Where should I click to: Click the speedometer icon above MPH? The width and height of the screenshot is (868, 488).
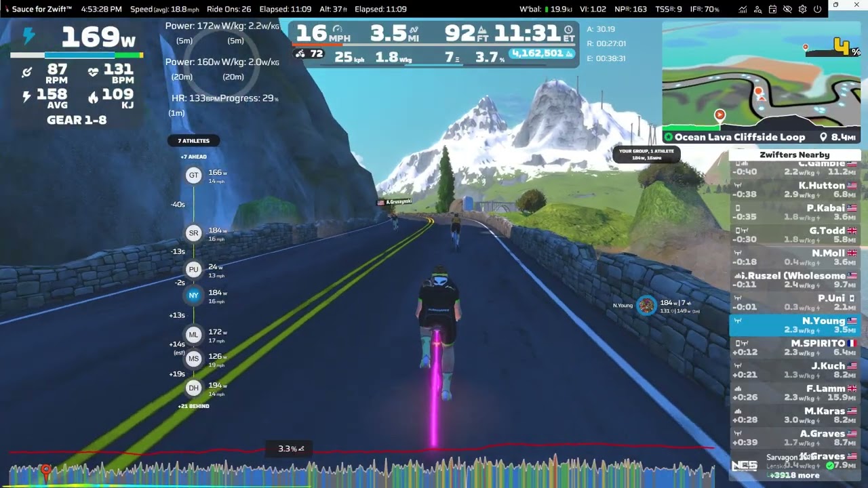point(337,30)
